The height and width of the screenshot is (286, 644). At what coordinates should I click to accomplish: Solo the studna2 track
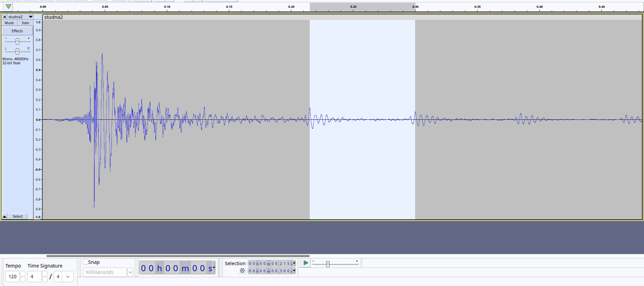pyautogui.click(x=25, y=23)
